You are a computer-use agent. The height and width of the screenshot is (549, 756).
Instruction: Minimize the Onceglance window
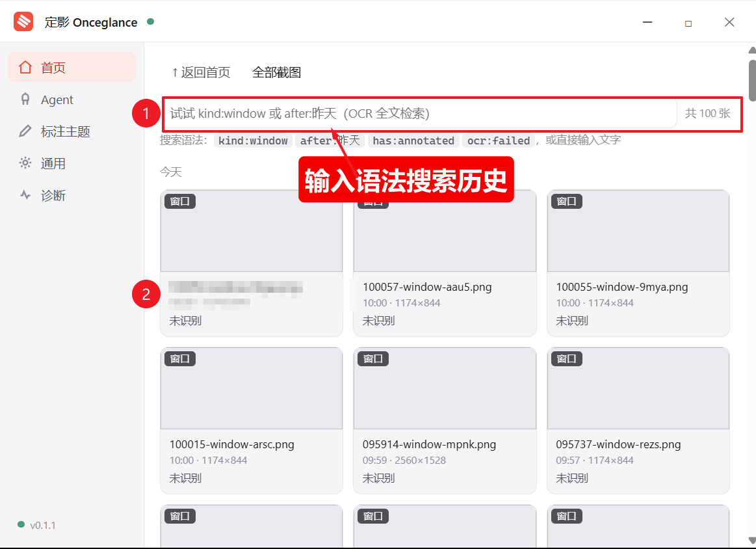click(x=647, y=22)
